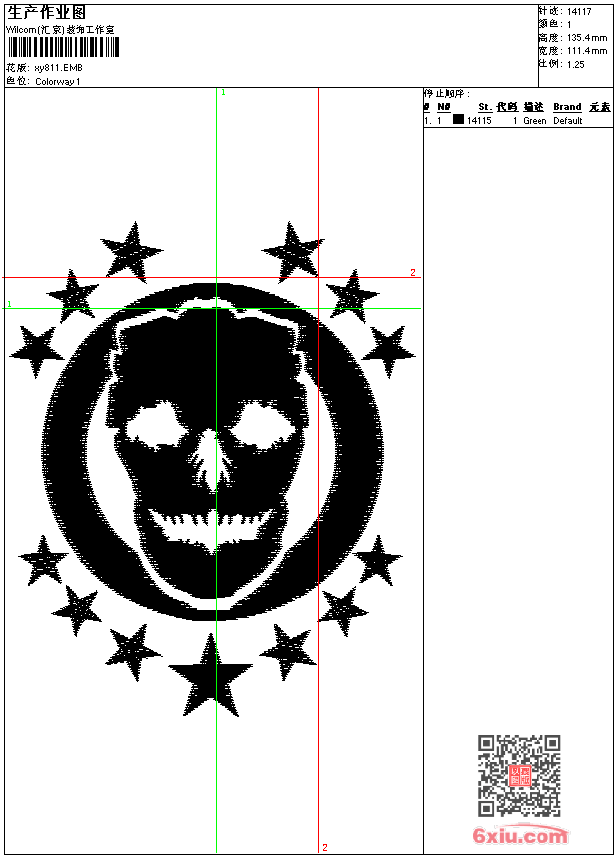This screenshot has width=616, height=855.
Task: Click the stitch count value 14117
Action: pos(579,12)
